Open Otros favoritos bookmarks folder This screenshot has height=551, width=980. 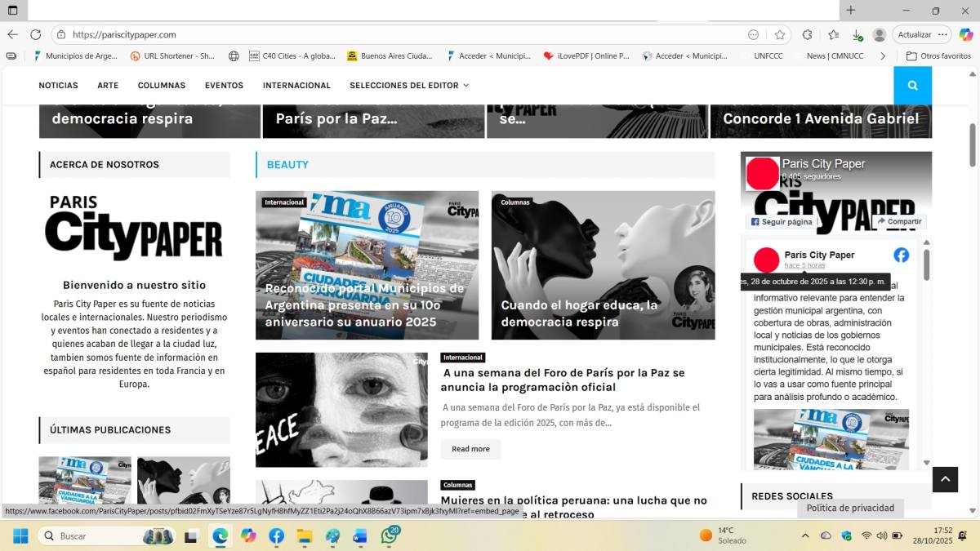pos(938,56)
